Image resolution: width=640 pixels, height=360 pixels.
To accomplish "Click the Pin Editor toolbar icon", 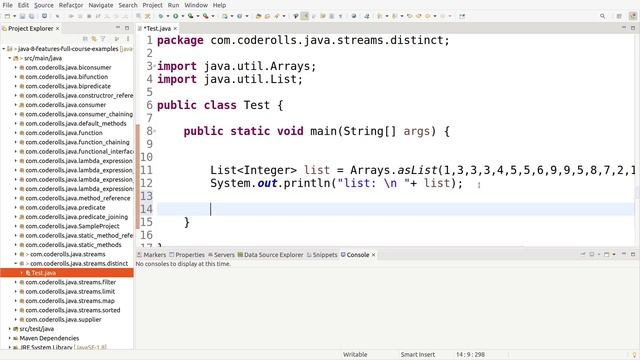I will pyautogui.click(x=462, y=16).
